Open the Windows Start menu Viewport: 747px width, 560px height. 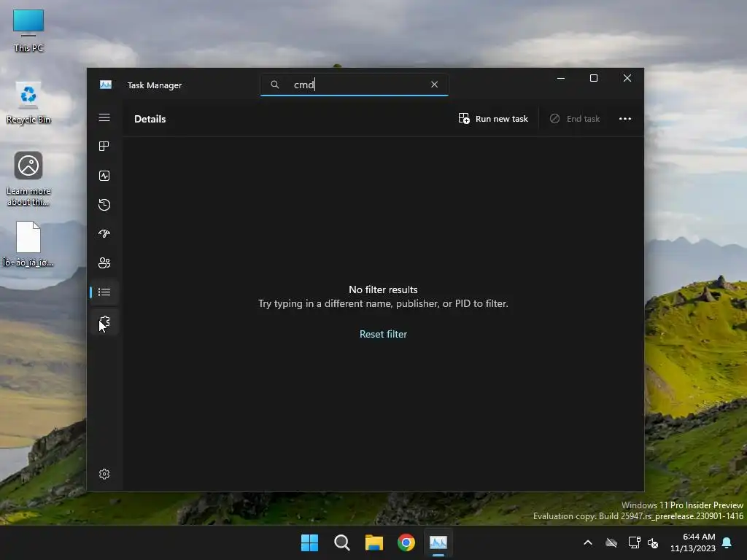(309, 542)
